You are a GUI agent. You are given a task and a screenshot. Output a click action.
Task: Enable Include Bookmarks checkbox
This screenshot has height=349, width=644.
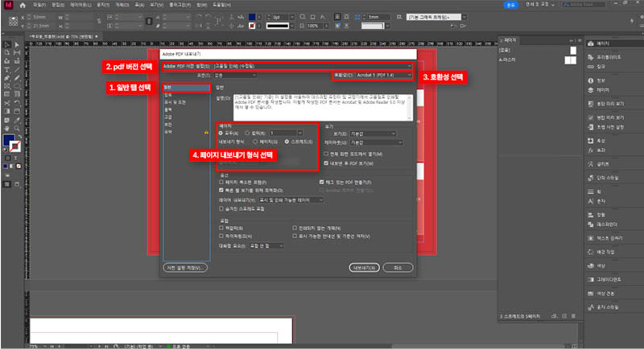(221, 228)
